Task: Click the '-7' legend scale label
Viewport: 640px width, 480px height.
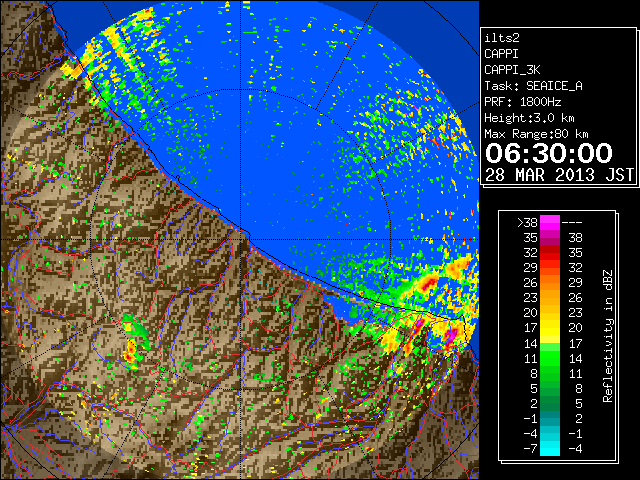Action: coord(530,449)
